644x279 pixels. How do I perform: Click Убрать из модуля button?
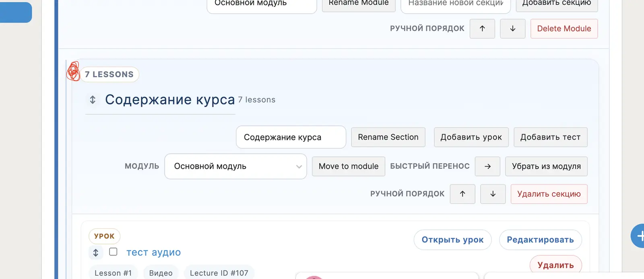coord(546,166)
